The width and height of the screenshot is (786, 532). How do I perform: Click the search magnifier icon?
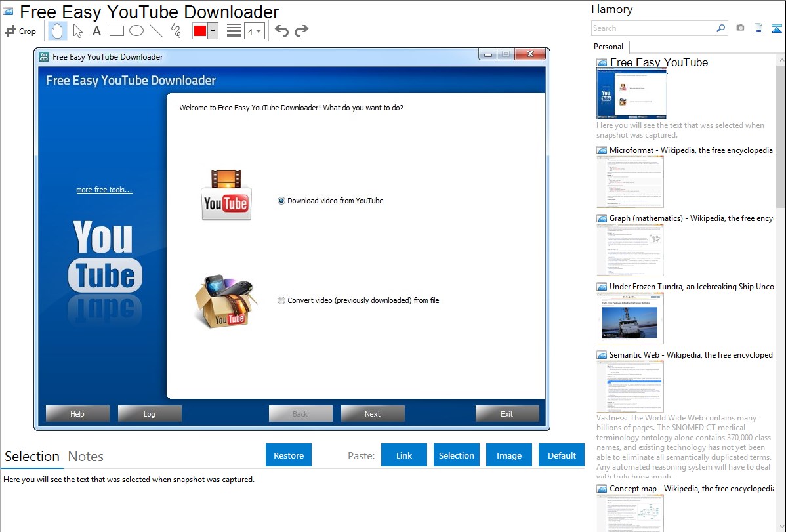pyautogui.click(x=720, y=28)
